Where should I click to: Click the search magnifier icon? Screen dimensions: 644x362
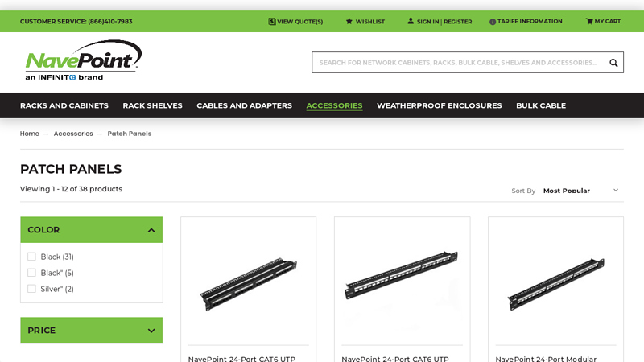coord(613,63)
